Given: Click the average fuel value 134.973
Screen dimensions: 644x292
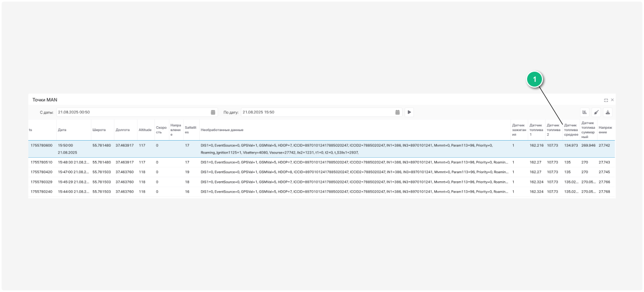Looking at the screenshot, I should 571,145.
